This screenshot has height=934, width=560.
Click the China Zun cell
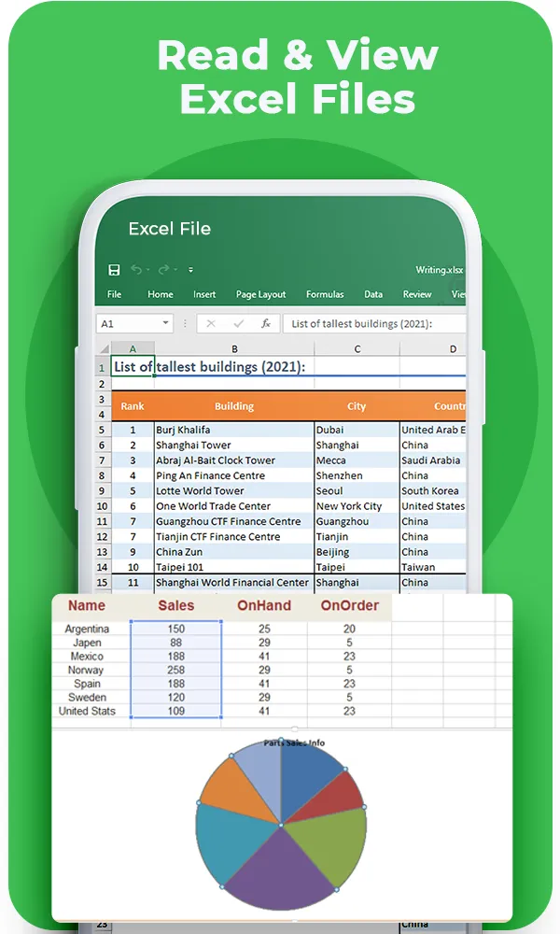tap(234, 552)
